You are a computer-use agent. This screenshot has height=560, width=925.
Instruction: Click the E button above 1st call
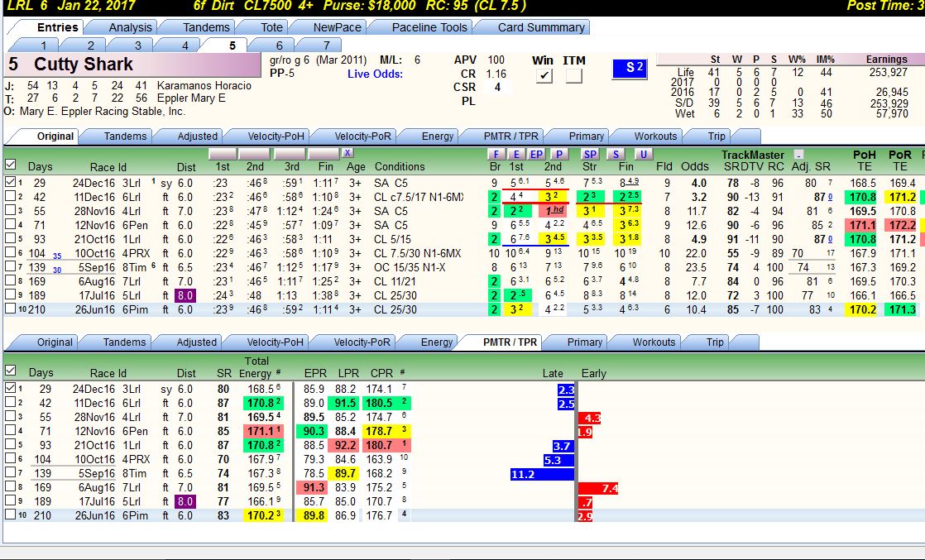[x=517, y=154]
